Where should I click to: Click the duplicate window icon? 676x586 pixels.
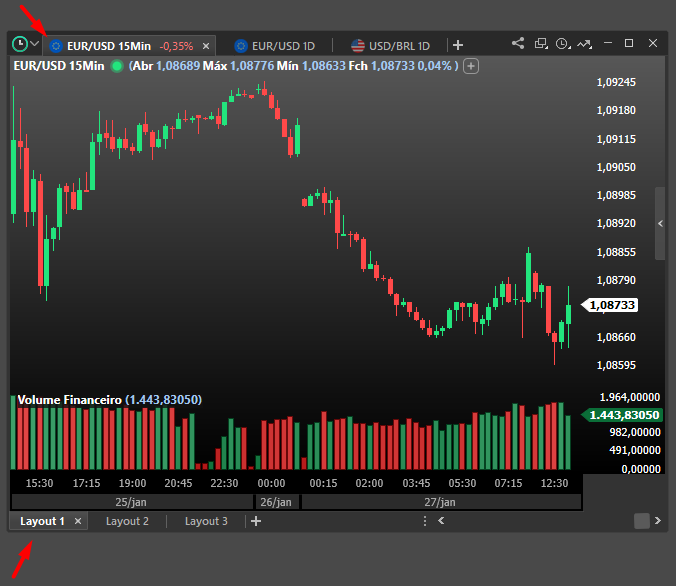[x=541, y=44]
